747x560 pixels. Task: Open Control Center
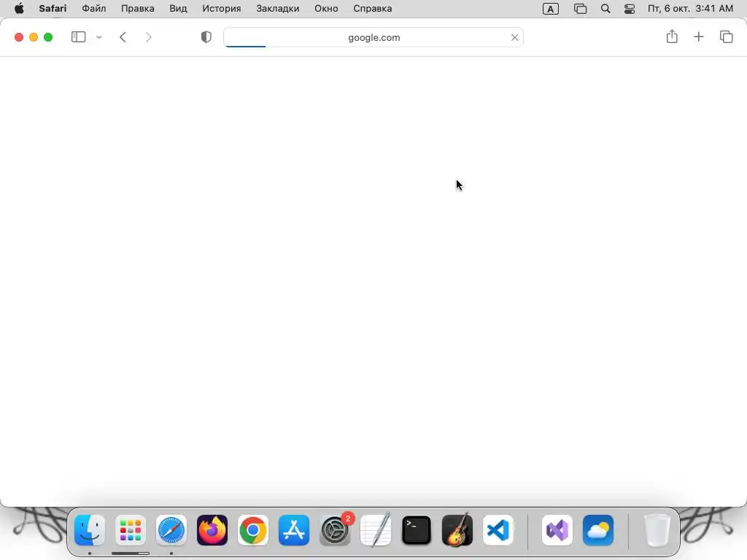pos(630,9)
